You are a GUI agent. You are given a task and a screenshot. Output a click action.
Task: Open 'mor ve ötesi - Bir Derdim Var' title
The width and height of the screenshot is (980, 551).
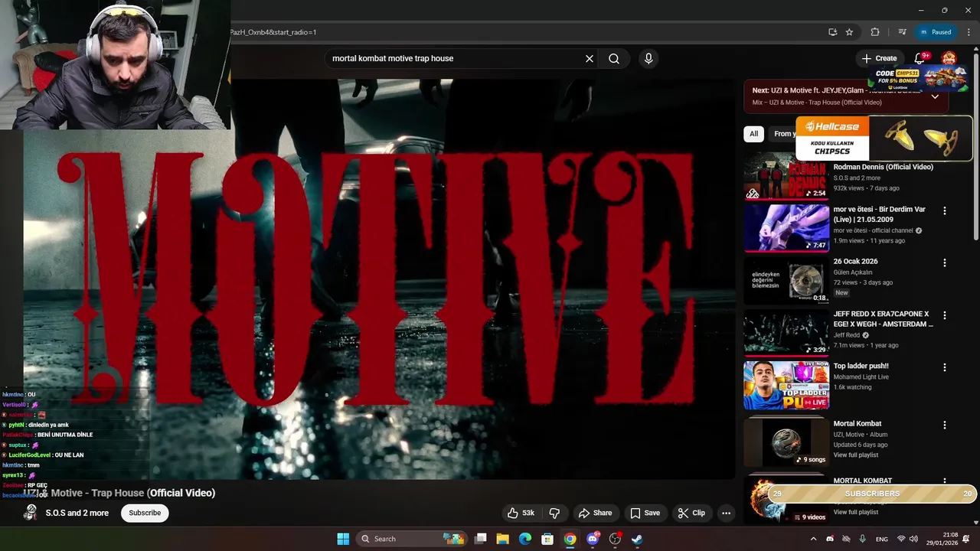pyautogui.click(x=879, y=214)
